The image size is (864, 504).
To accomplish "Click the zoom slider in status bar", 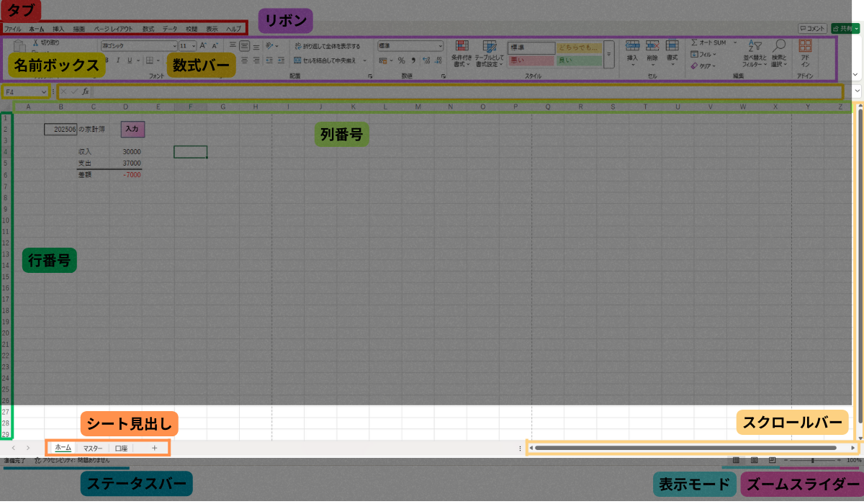I will [x=812, y=460].
